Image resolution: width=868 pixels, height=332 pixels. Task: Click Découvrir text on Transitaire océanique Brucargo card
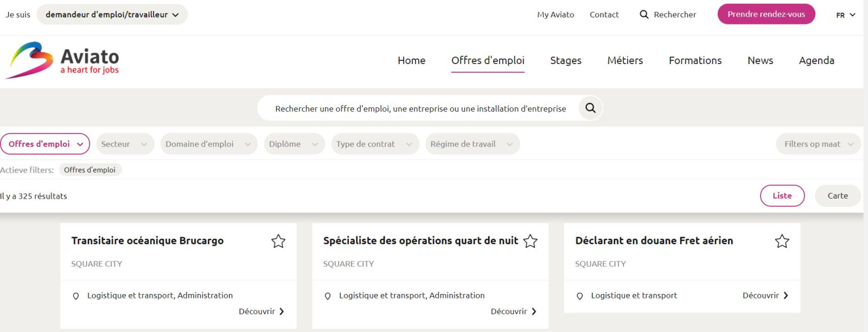pos(257,311)
